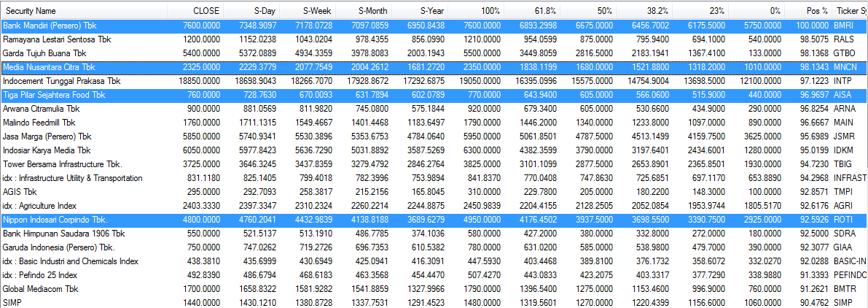Click the S-Year column header
This screenshot has width=868, height=308.
[x=421, y=10]
